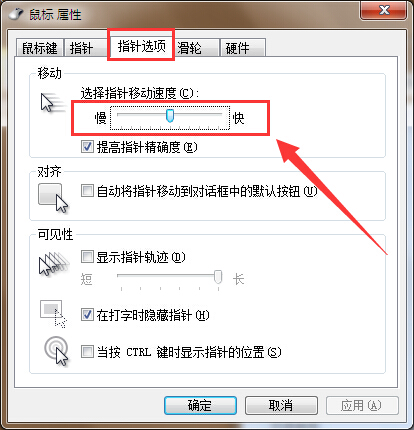Viewport: 414px width, 430px height.
Task: Click the pointer trails icon
Action: pyautogui.click(x=54, y=265)
